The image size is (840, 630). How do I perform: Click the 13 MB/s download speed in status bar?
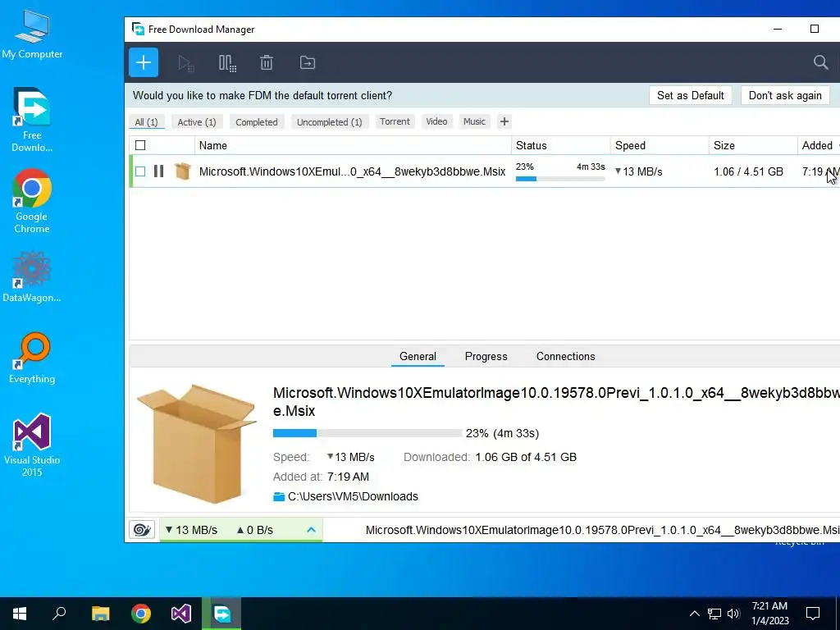(x=191, y=530)
